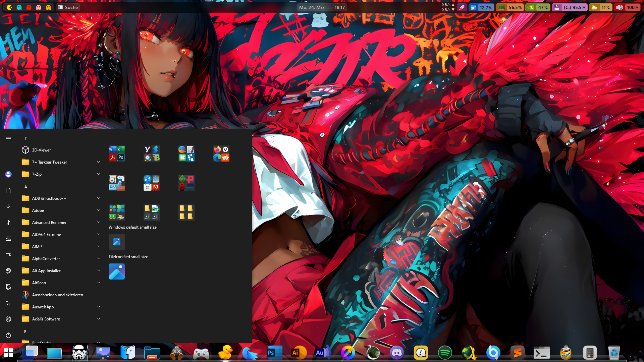The width and height of the screenshot is (644, 362).
Task: Expand the AltSnap folder
Action: [x=99, y=283]
